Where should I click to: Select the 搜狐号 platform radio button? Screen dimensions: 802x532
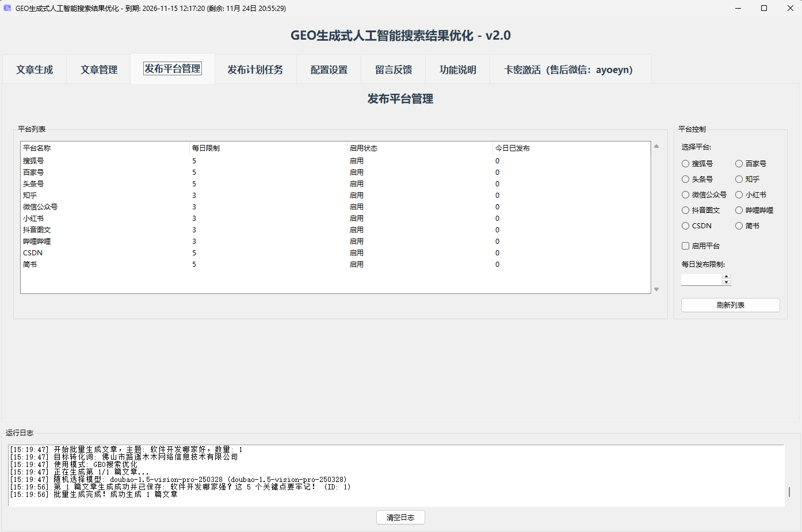pos(685,163)
